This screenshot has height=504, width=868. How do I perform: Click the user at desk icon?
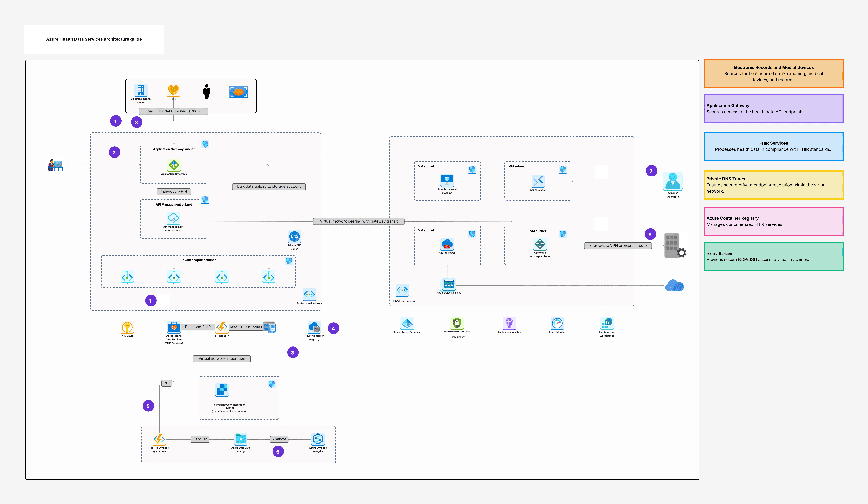[55, 165]
